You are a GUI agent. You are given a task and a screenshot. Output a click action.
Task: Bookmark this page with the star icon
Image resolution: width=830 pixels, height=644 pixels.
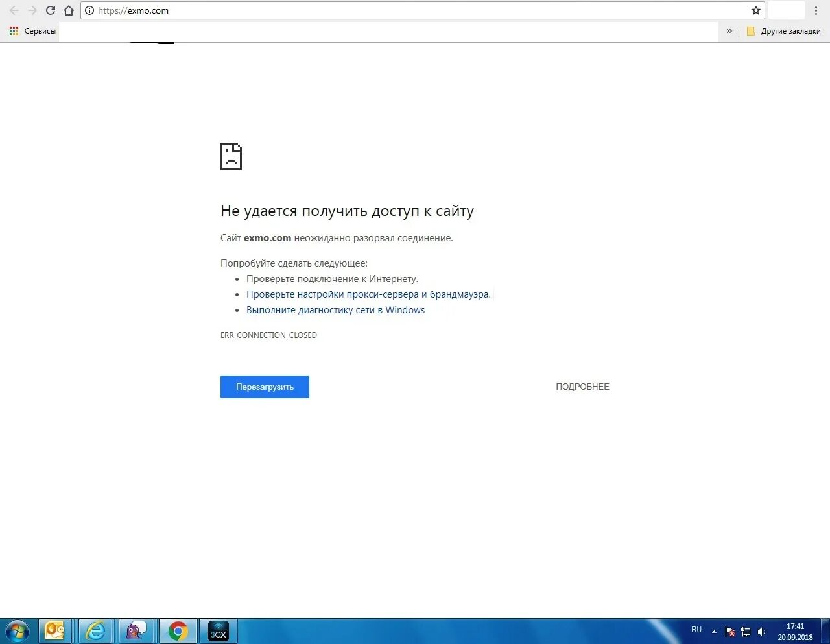tap(756, 10)
